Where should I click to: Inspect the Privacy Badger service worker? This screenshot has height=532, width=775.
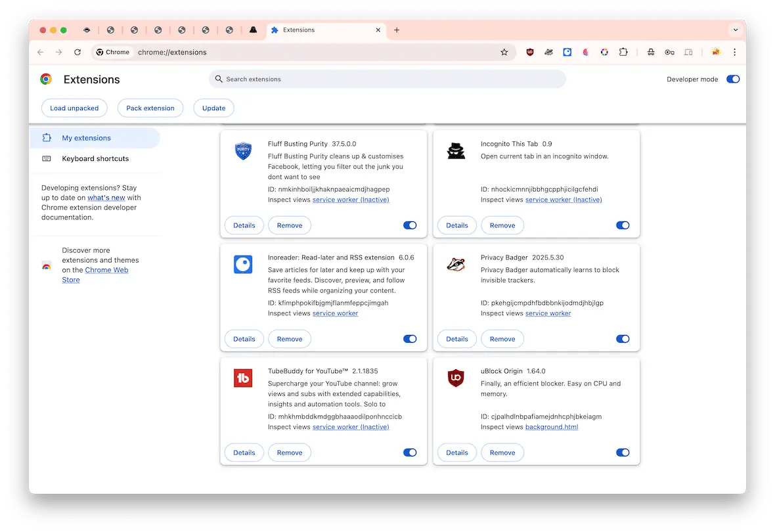[548, 313]
